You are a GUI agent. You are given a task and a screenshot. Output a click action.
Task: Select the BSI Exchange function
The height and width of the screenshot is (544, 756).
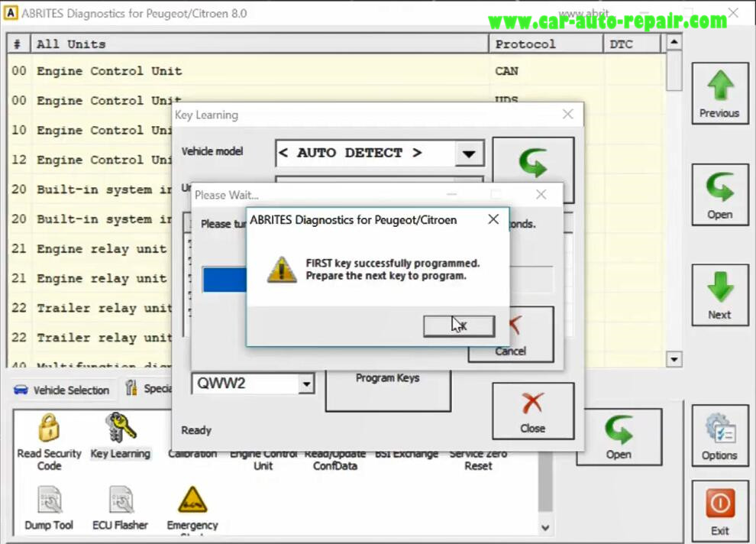tap(406, 454)
